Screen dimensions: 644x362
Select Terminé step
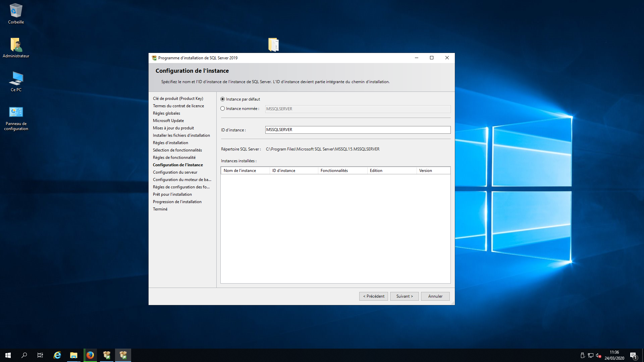click(160, 209)
